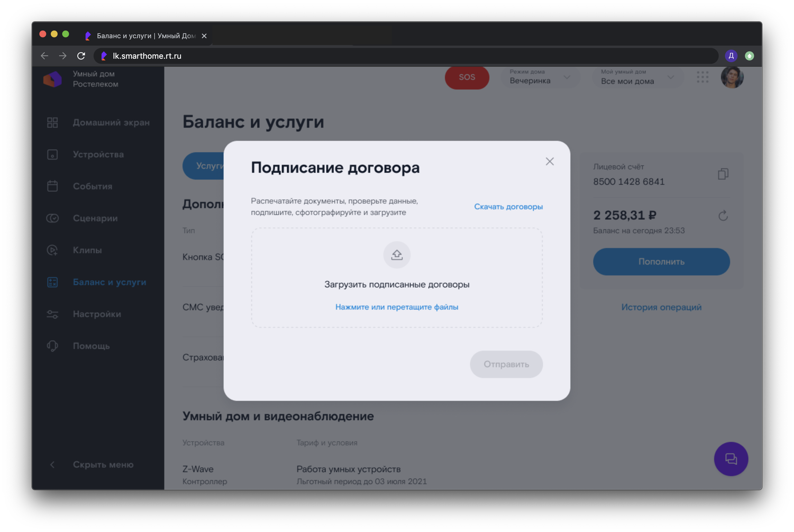The image size is (794, 532).
Task: Reload the page in the browser
Action: (81, 56)
